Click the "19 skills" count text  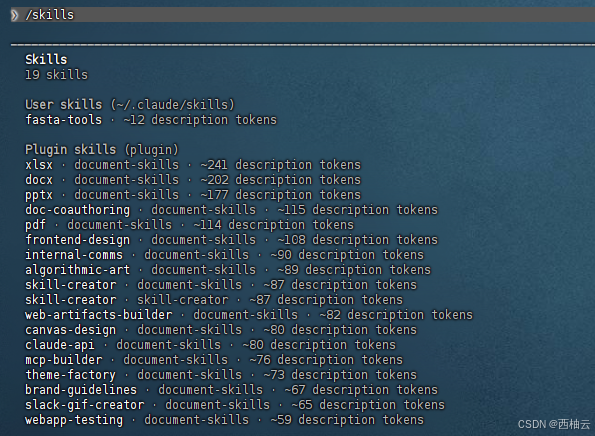pyautogui.click(x=56, y=75)
